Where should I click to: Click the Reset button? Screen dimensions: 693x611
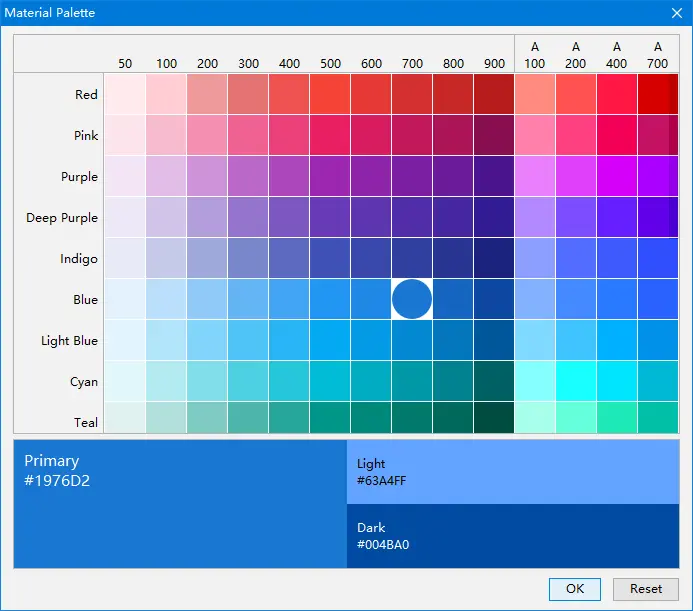[x=646, y=589]
